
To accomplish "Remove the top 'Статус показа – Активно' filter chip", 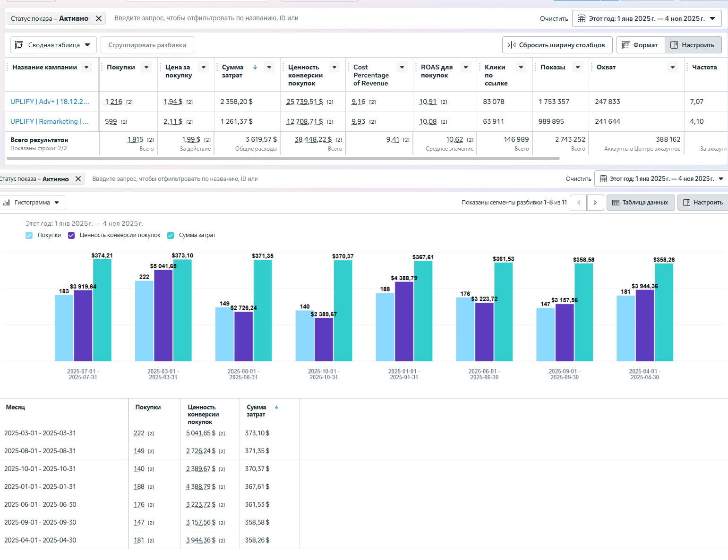I will [x=98, y=18].
